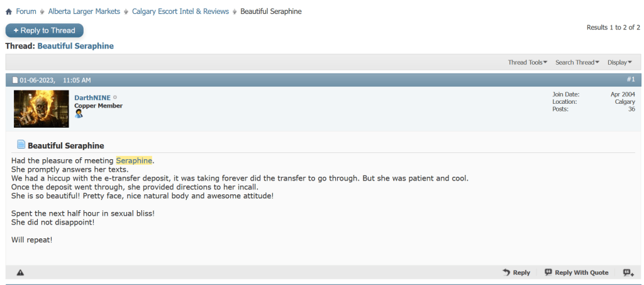The width and height of the screenshot is (644, 285).
Task: Click the document icon beside post title
Action: tap(21, 145)
